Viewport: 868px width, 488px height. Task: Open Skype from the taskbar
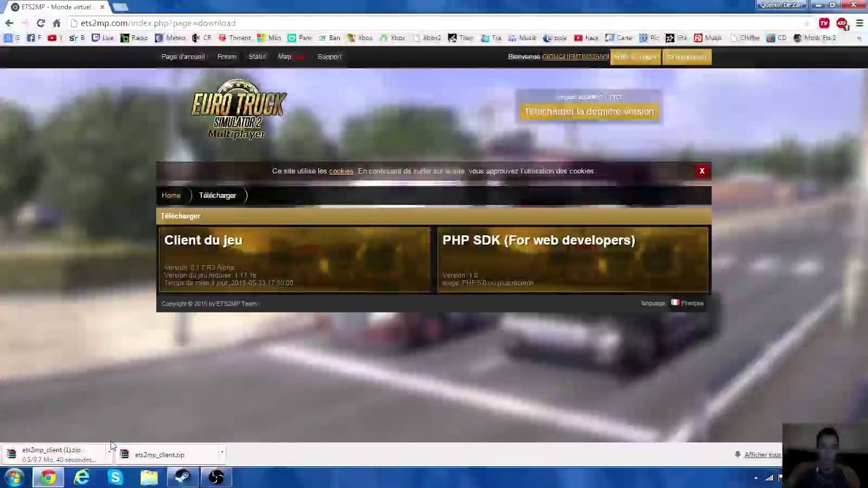point(115,478)
